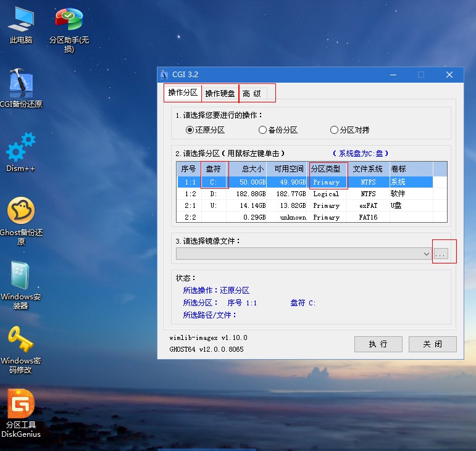Open Windows密码修改 key icon

click(20, 349)
